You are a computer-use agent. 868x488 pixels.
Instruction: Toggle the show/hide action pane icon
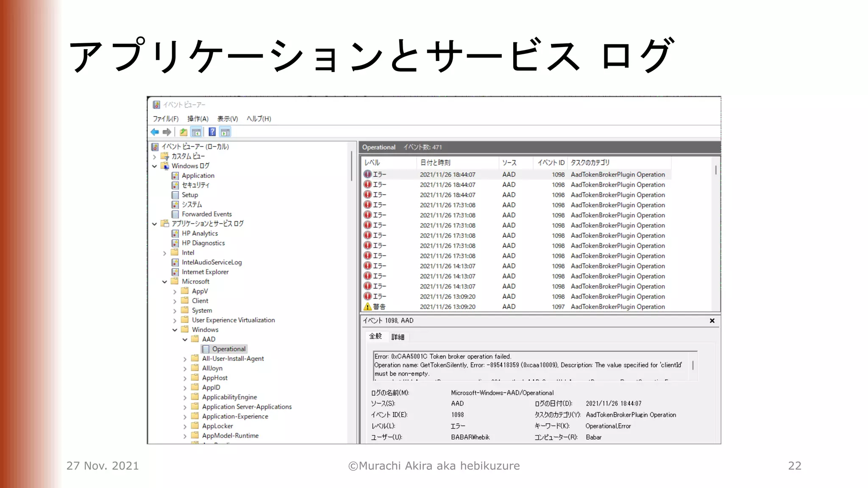[225, 132]
